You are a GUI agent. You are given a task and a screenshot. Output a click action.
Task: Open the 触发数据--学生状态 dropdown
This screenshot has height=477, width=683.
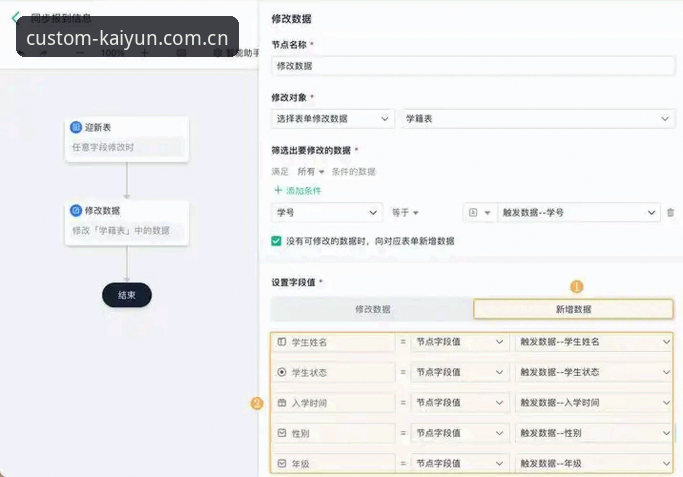coord(594,372)
